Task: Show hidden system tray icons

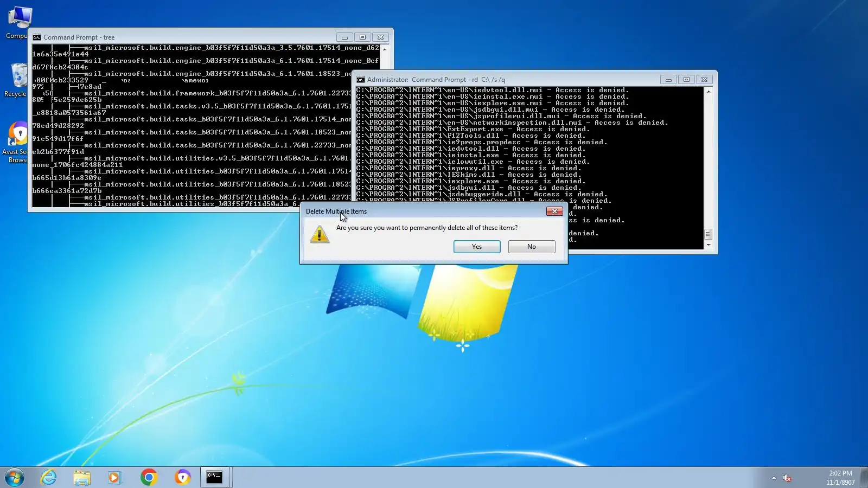Action: coord(774,478)
